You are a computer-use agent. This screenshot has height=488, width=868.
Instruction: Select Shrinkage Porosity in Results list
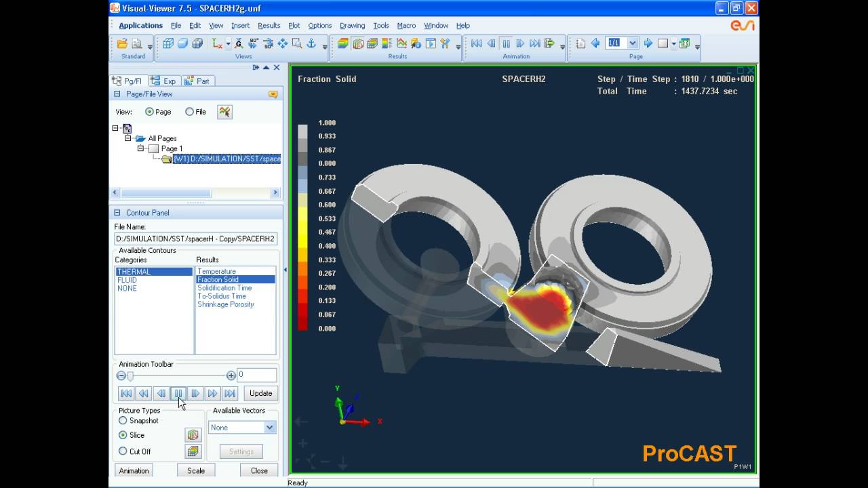[x=226, y=304]
